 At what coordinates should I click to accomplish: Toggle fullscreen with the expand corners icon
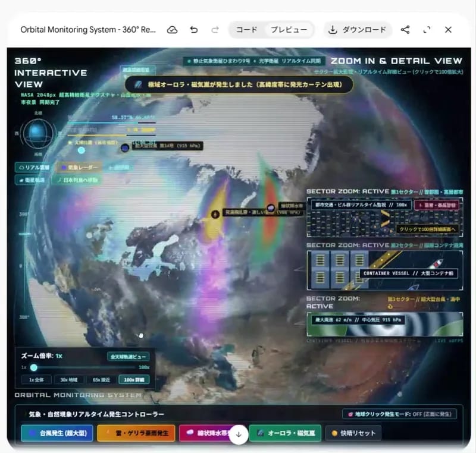pyautogui.click(x=427, y=30)
